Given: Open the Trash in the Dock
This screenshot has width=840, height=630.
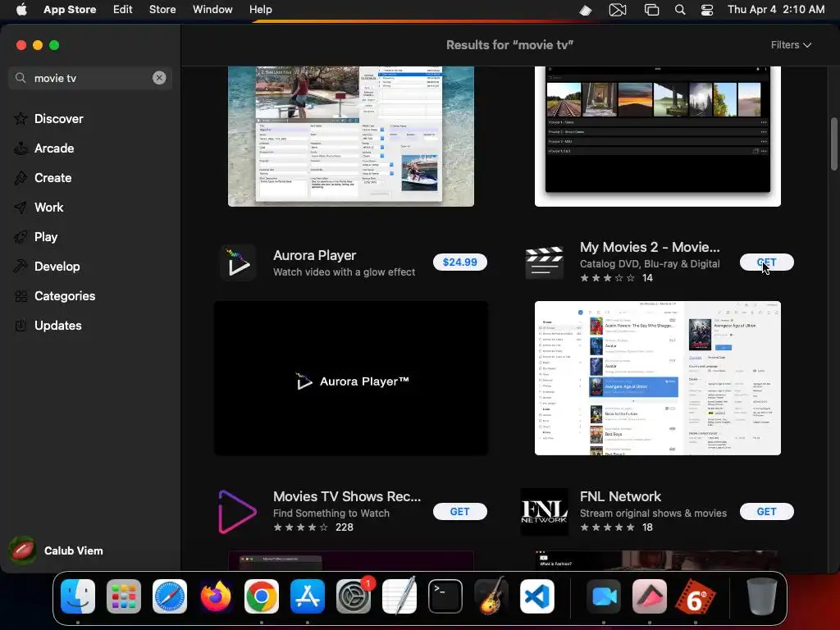Looking at the screenshot, I should point(761,596).
